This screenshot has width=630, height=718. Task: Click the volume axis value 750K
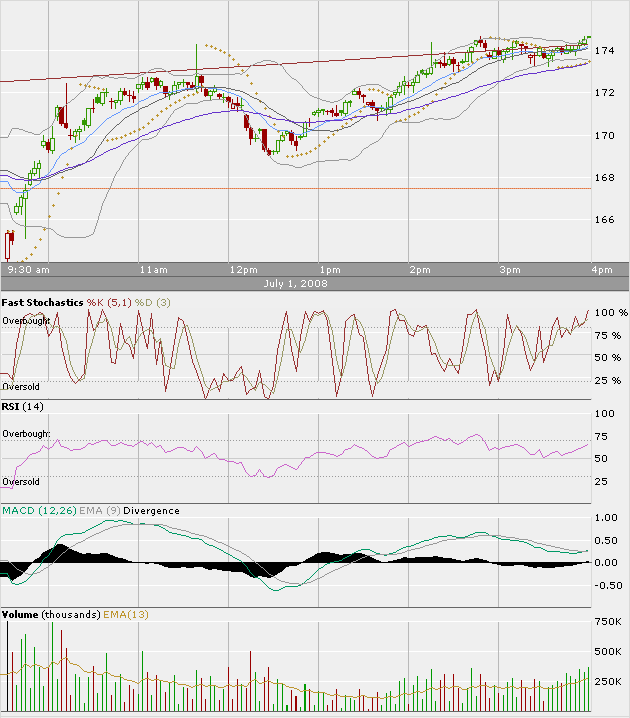(608, 622)
